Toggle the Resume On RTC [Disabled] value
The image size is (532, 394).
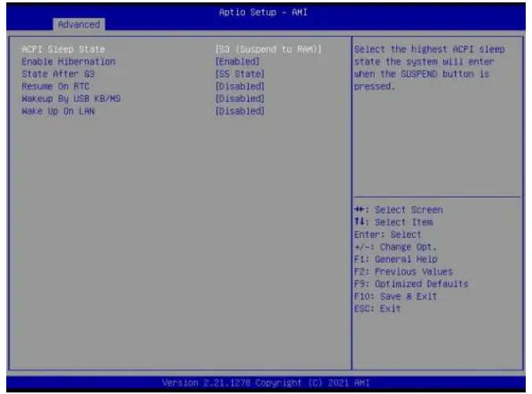[240, 86]
